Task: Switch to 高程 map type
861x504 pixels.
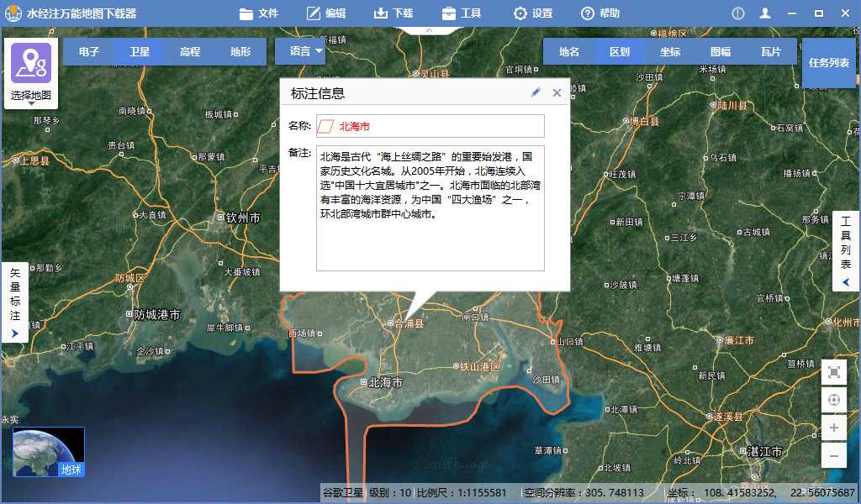Action: [190, 51]
